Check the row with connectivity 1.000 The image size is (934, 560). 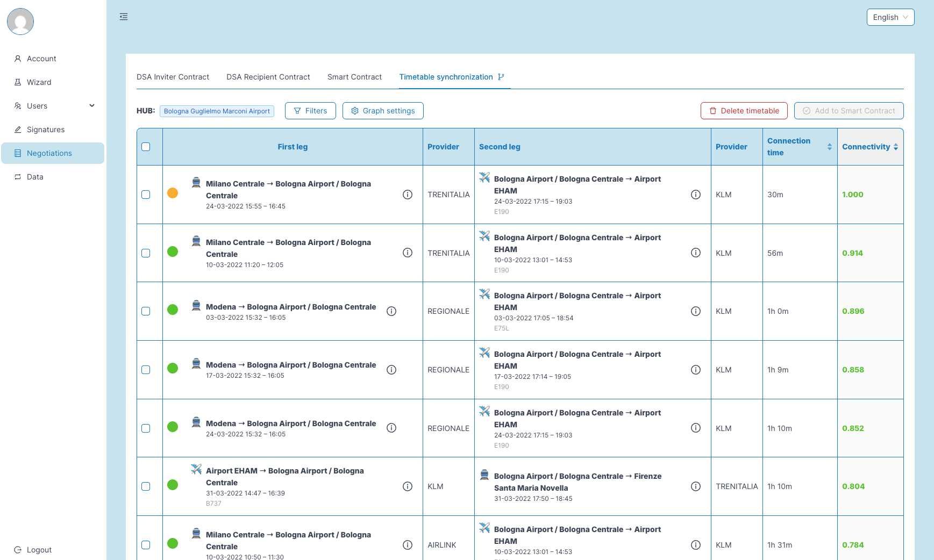(146, 195)
